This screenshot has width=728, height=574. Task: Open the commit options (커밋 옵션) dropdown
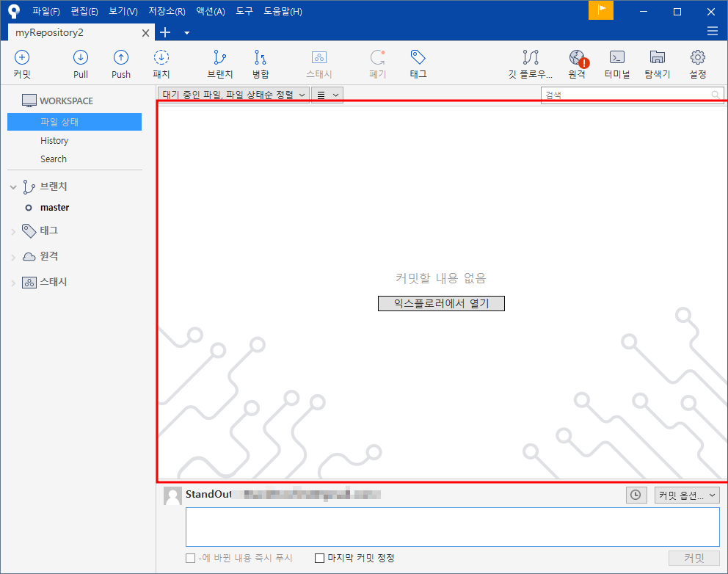pyautogui.click(x=687, y=495)
